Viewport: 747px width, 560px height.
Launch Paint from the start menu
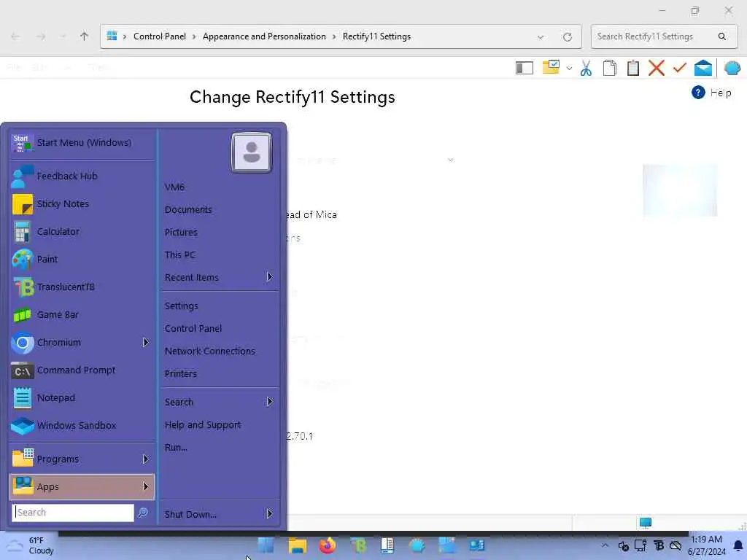coord(82,259)
